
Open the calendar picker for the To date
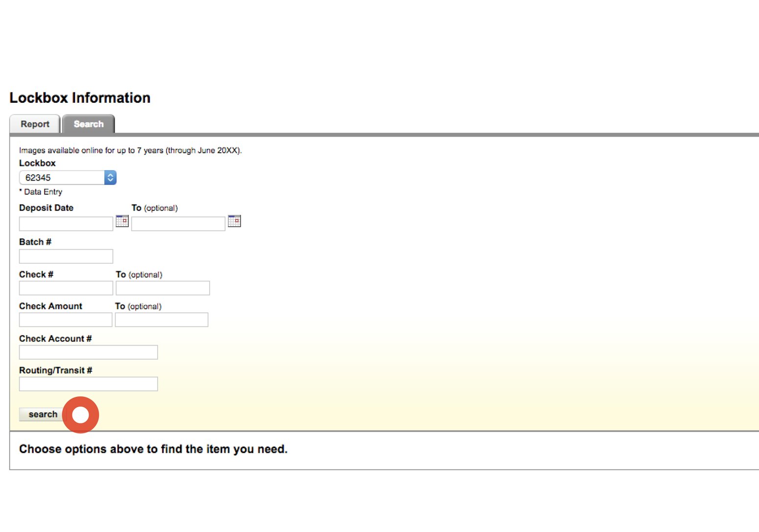pyautogui.click(x=234, y=221)
